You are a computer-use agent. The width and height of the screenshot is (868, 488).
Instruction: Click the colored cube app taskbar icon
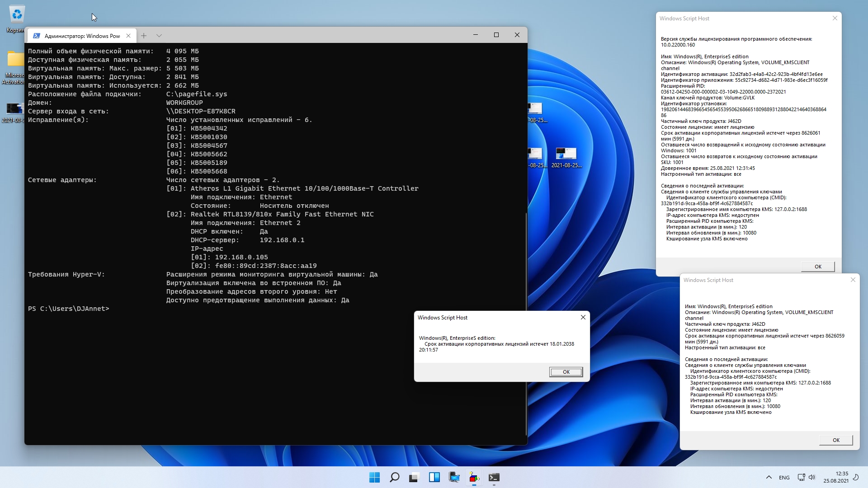tap(474, 477)
